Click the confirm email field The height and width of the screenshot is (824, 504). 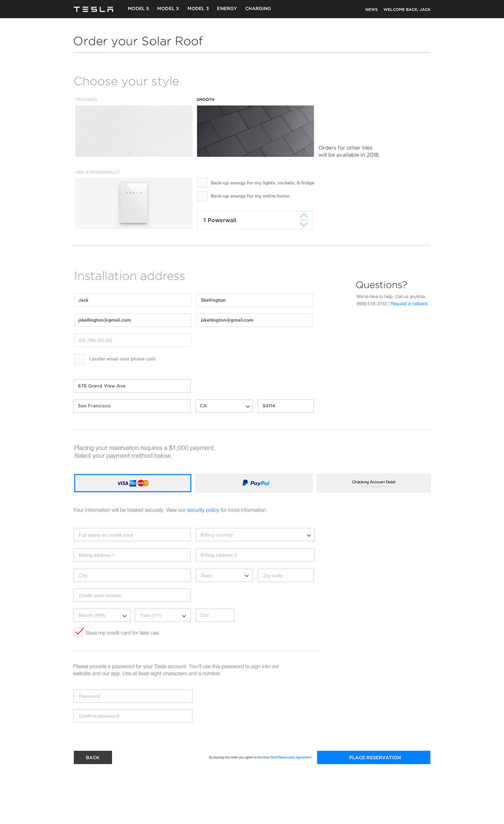pyautogui.click(x=255, y=320)
